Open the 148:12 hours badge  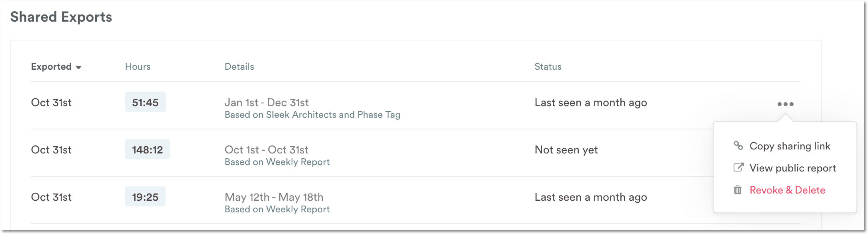(x=147, y=149)
